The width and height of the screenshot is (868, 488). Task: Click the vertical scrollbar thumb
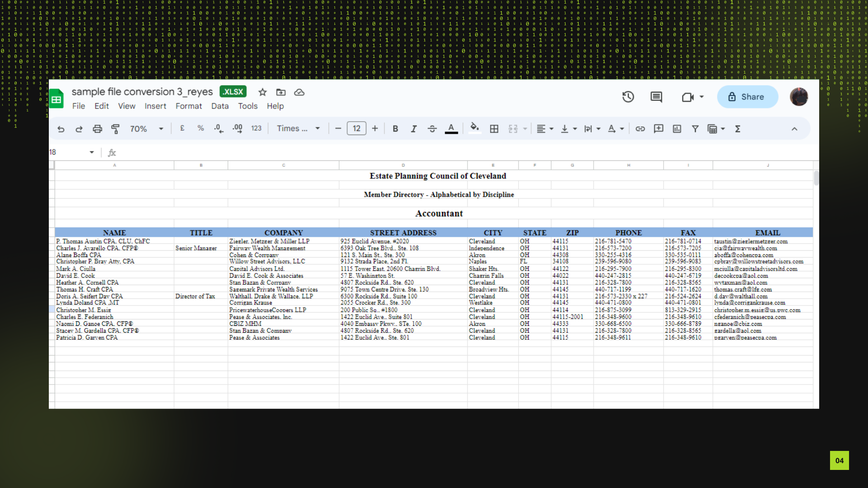(x=816, y=178)
